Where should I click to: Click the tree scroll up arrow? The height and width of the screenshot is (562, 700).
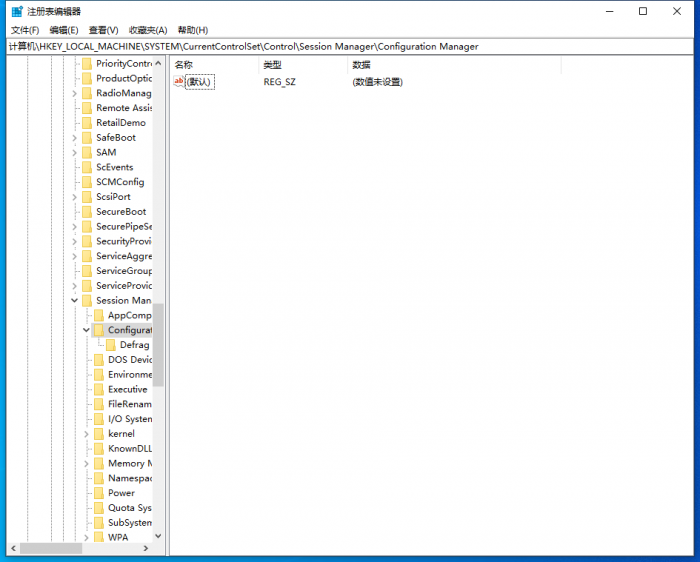point(158,64)
